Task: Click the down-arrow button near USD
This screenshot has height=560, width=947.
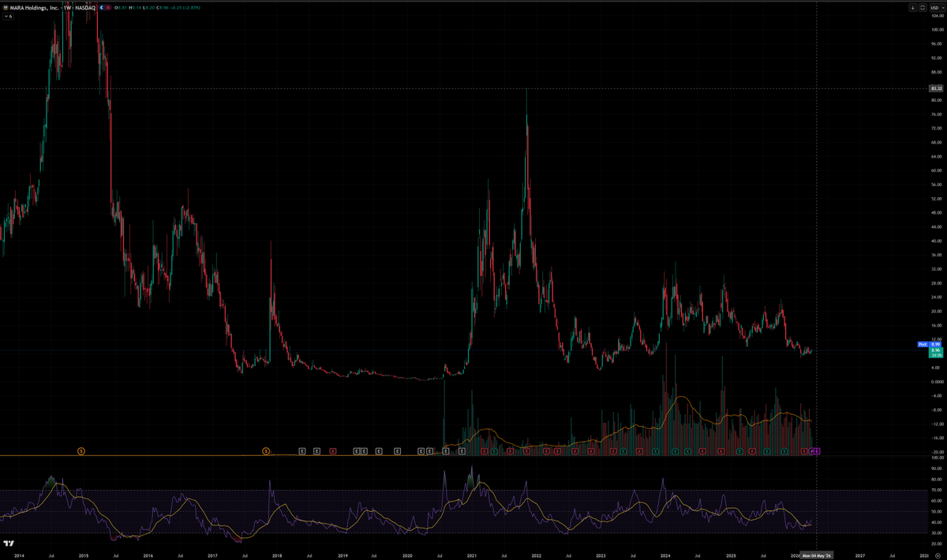Action: 913,8
